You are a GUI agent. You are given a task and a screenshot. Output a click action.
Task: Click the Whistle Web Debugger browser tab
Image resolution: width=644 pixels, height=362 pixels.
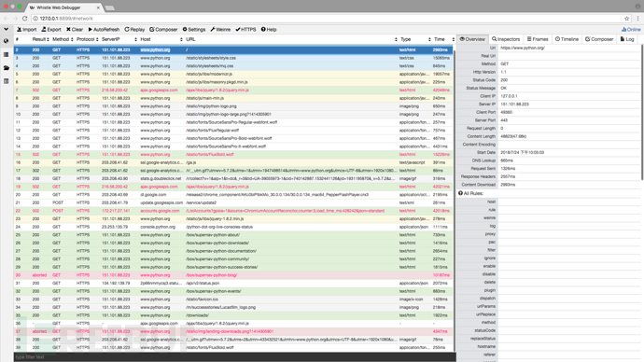pos(64,7)
